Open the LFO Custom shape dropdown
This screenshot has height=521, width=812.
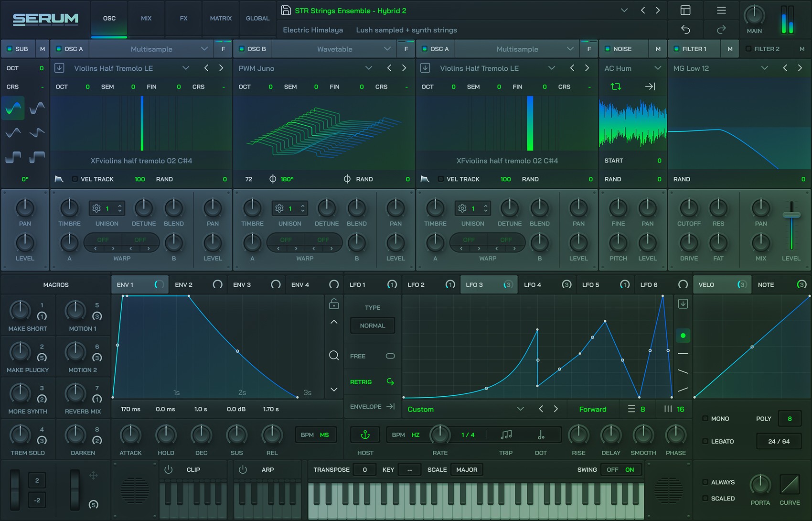(x=520, y=409)
